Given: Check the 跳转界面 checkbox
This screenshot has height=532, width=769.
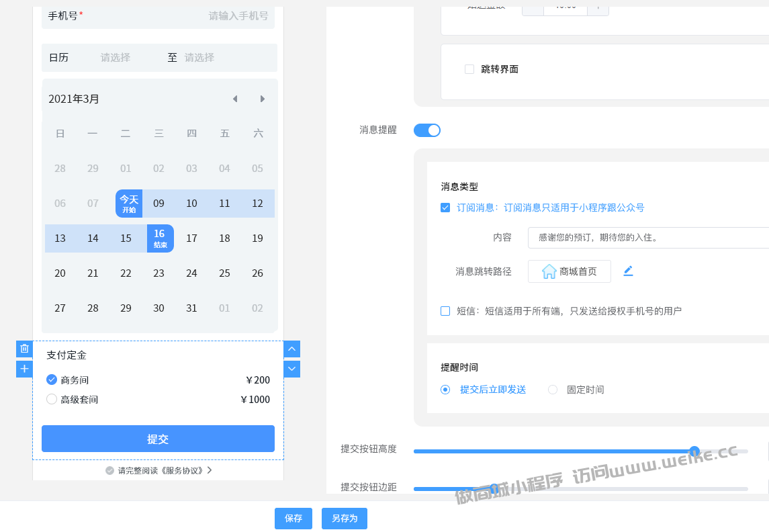Looking at the screenshot, I should 469,69.
